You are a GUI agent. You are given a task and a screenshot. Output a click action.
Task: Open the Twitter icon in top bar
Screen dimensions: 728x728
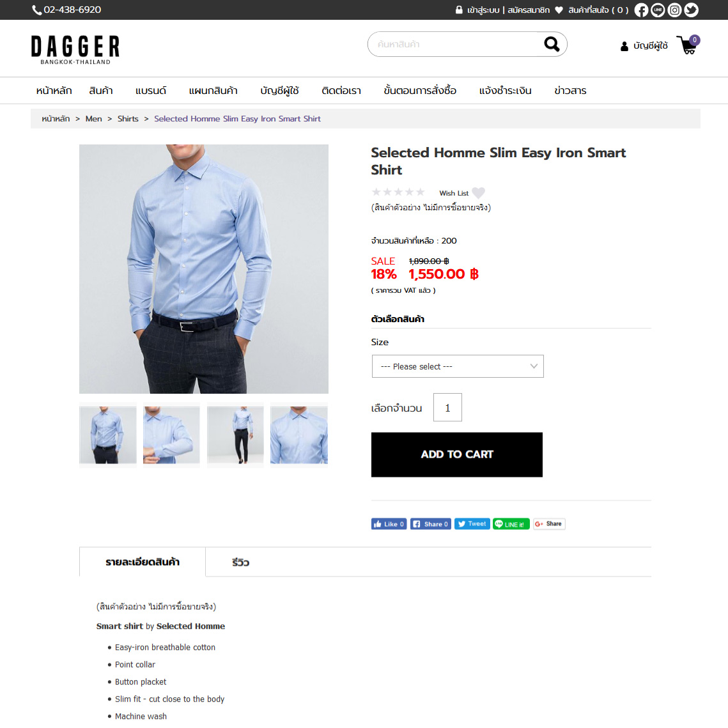(x=691, y=10)
